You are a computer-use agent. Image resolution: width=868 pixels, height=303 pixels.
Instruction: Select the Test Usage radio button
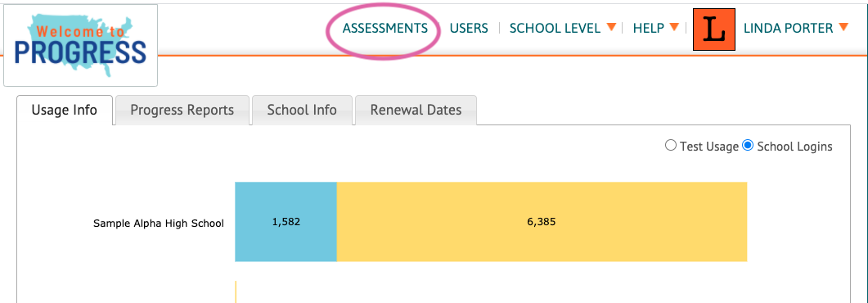[x=670, y=146]
